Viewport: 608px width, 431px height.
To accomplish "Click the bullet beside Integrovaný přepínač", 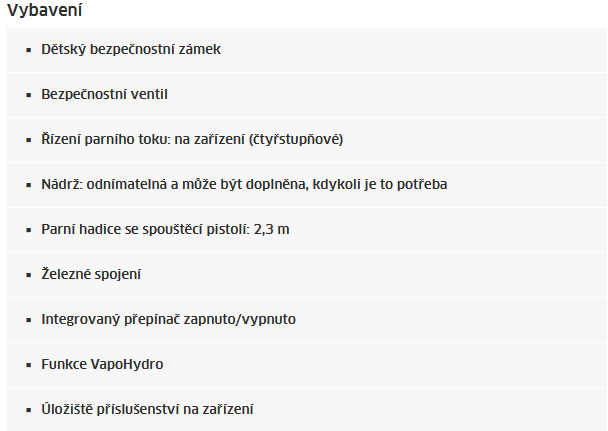I will (29, 319).
